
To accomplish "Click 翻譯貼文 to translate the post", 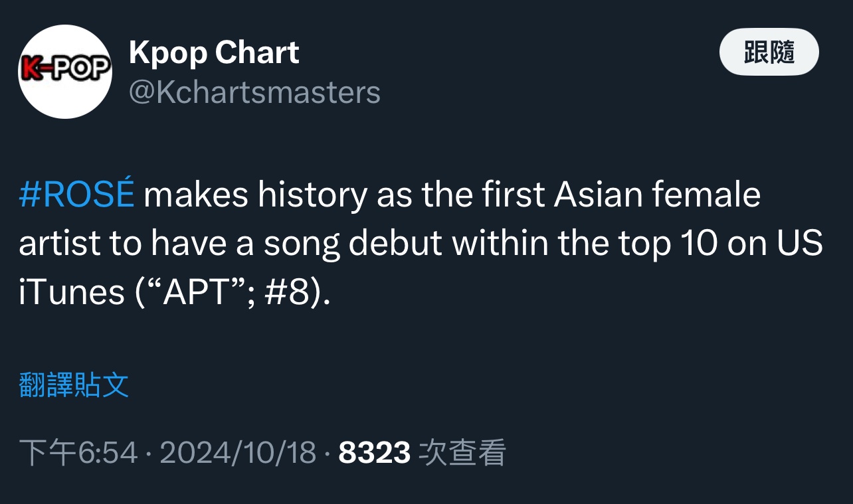I will click(74, 385).
